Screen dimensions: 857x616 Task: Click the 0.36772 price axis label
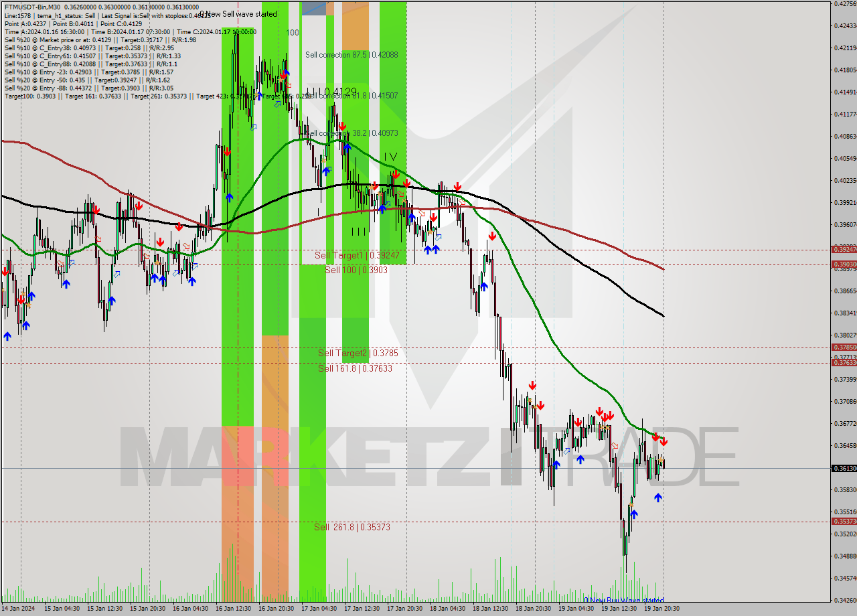[x=845, y=423]
